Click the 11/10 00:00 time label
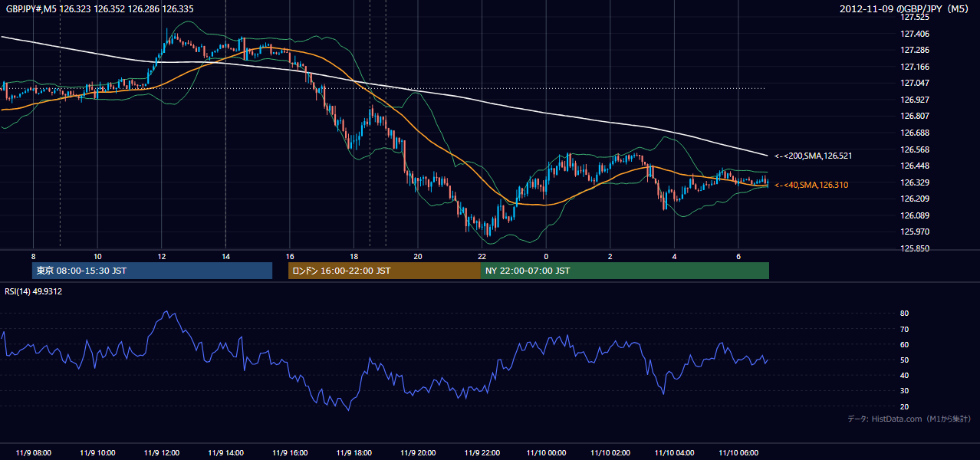This screenshot has height=460, width=980. coord(546,453)
